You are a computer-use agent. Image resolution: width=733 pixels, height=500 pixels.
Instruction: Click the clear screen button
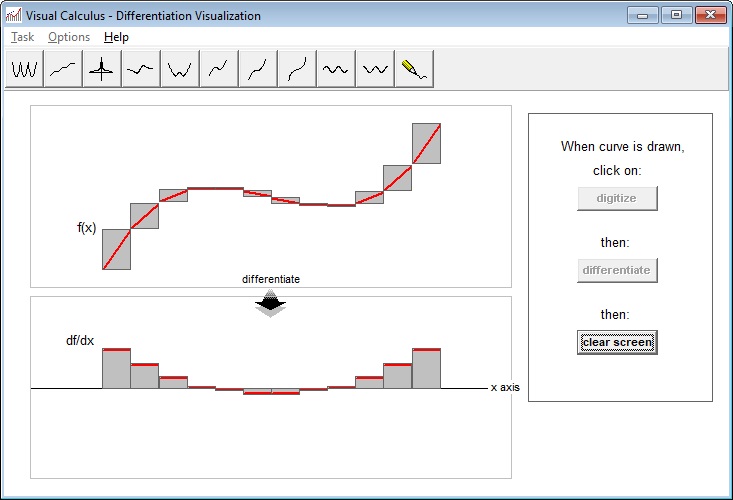tap(617, 342)
